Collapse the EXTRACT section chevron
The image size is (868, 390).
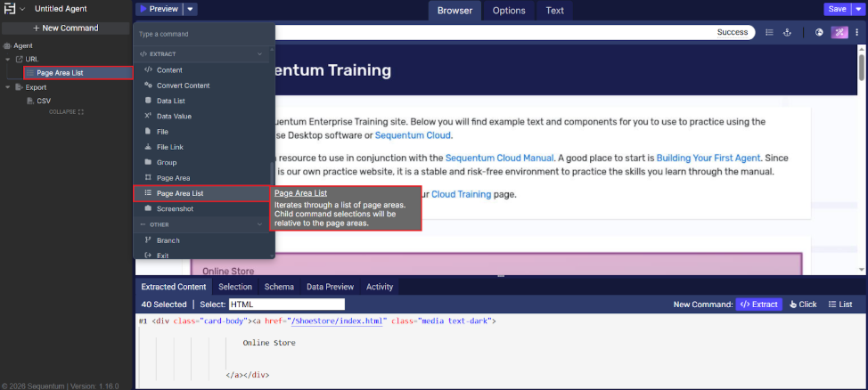click(260, 54)
